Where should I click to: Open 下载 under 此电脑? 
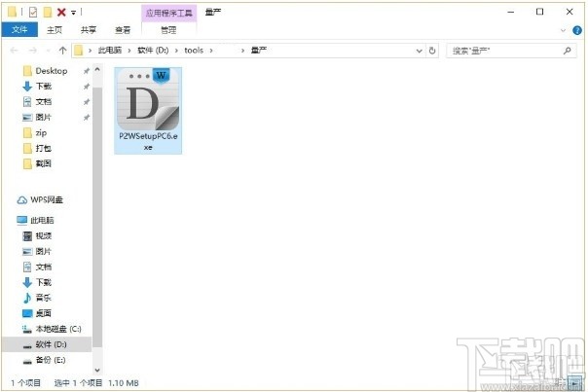(x=44, y=282)
